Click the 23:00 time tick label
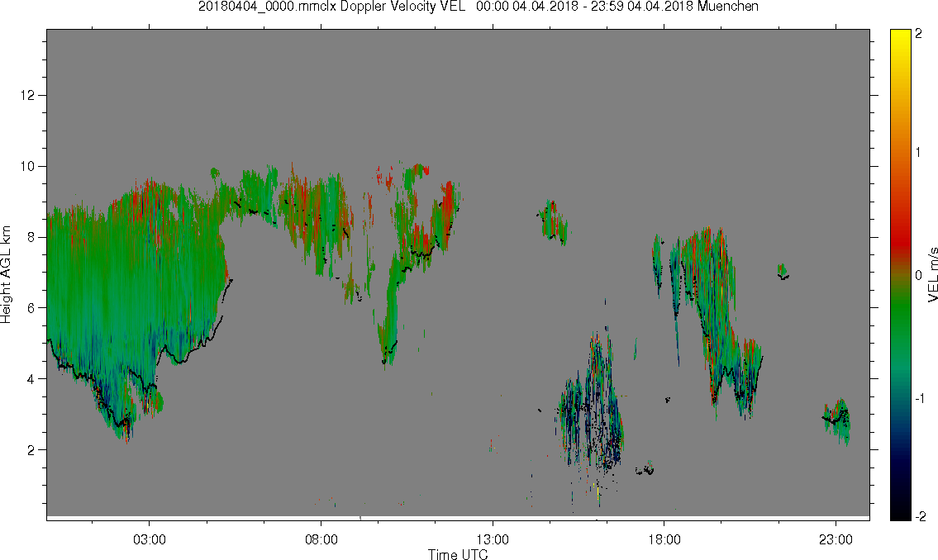 coord(836,539)
